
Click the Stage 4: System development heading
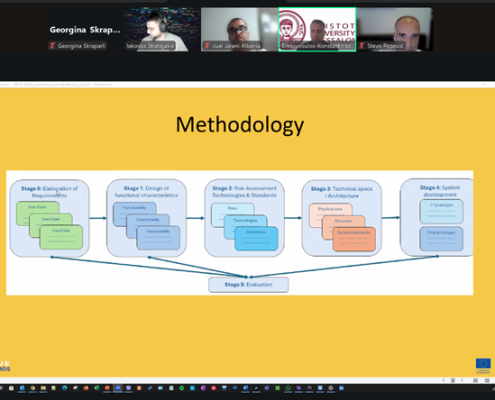tap(440, 191)
